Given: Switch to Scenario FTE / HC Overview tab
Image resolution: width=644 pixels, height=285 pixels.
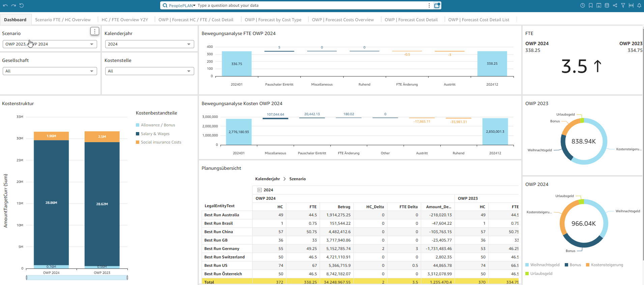Looking at the screenshot, I should (x=63, y=20).
